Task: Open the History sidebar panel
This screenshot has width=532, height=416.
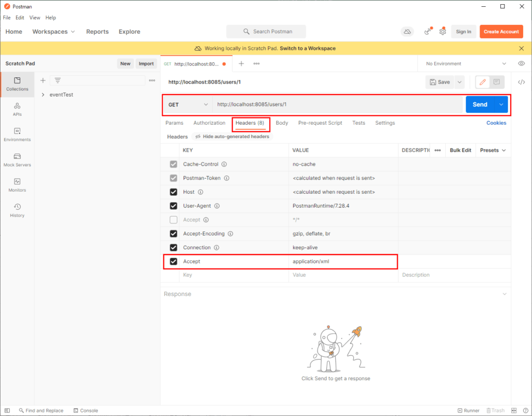Action: (x=17, y=210)
